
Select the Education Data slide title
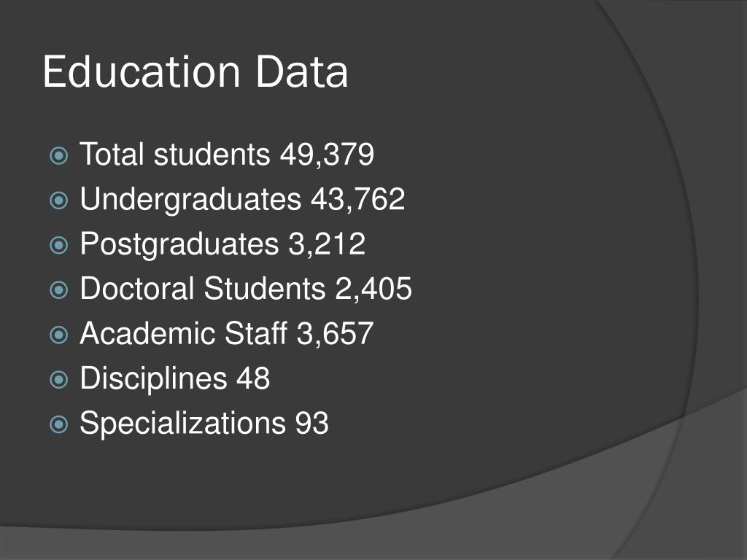pos(196,71)
